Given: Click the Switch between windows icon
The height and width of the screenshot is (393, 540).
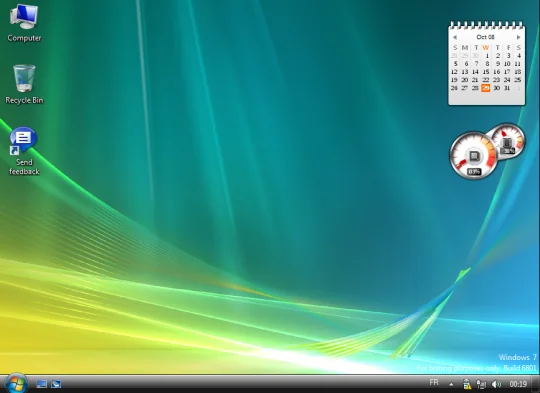Looking at the screenshot, I should coord(56,384).
